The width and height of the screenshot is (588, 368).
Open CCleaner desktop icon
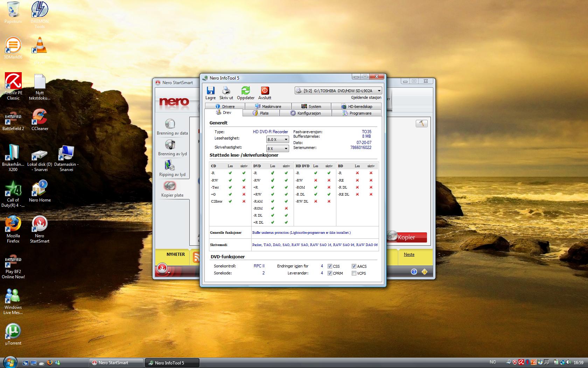coord(40,120)
